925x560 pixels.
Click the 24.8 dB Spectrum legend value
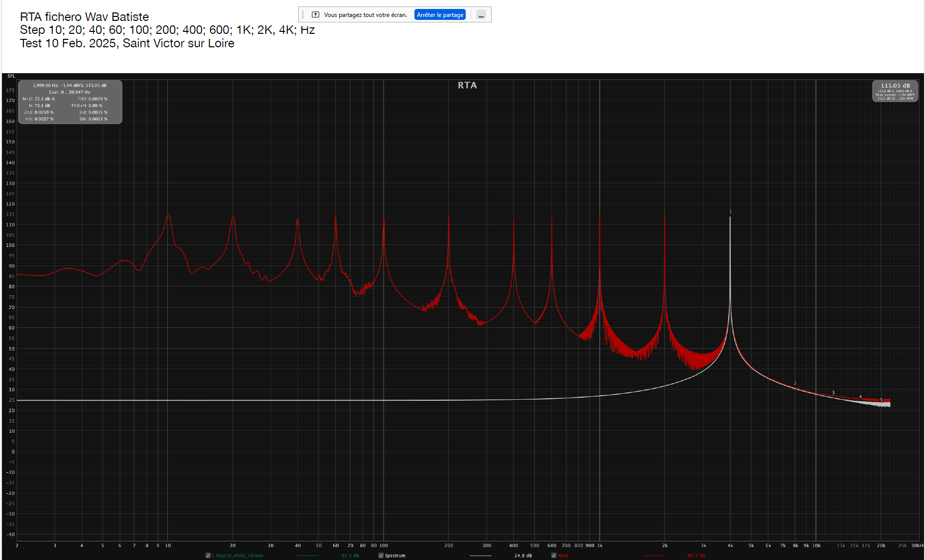click(x=523, y=556)
